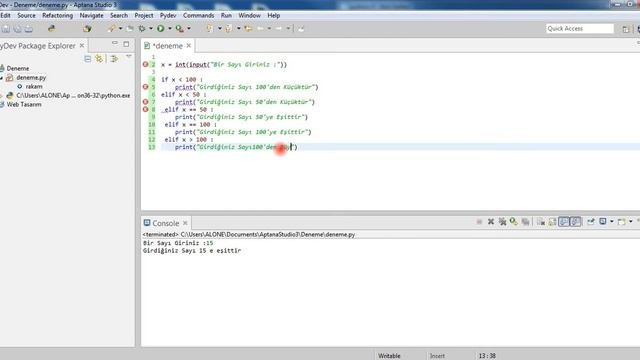Click 'Insert' status bar entry
This screenshot has width=640, height=360.
point(437,356)
